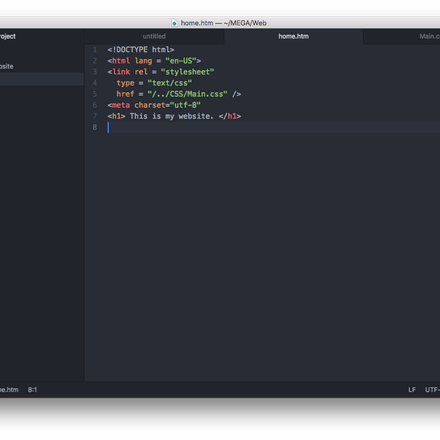This screenshot has width=440, height=440.
Task: Click line number 3 in gutter
Action: tap(95, 72)
